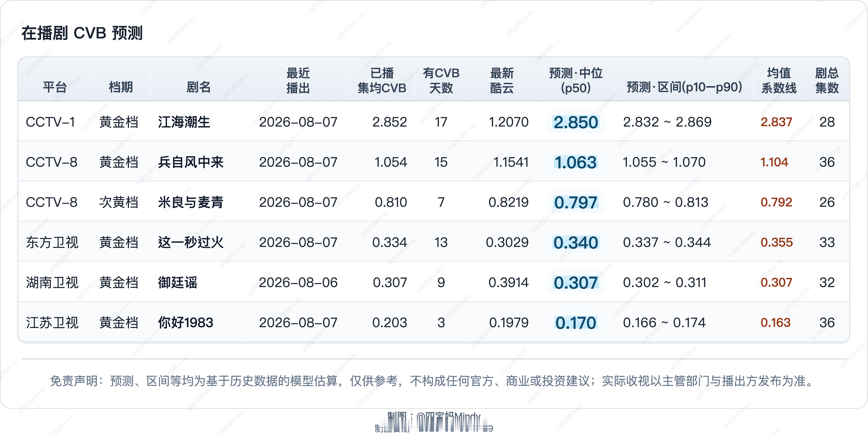The image size is (868, 435).
Task: Click 这一秒过火 total episodes 33
Action: [827, 242]
